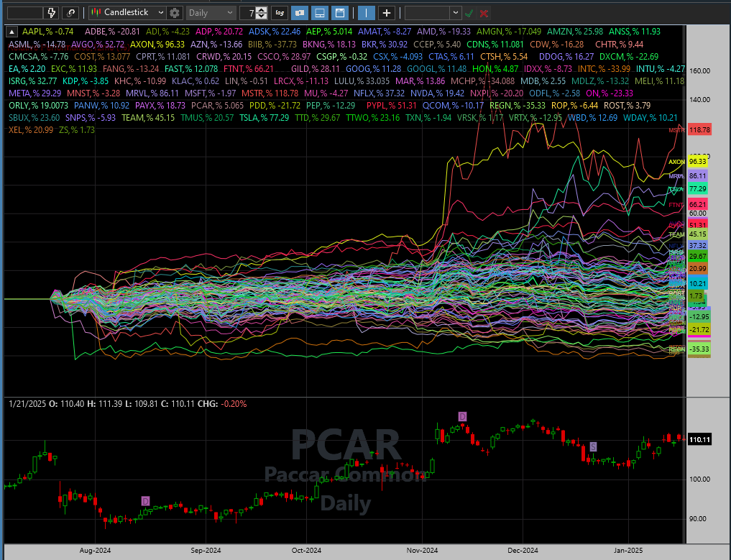This screenshot has width=731, height=560.
Task: Click the 45.15 TEAM value label
Action: tap(698, 234)
